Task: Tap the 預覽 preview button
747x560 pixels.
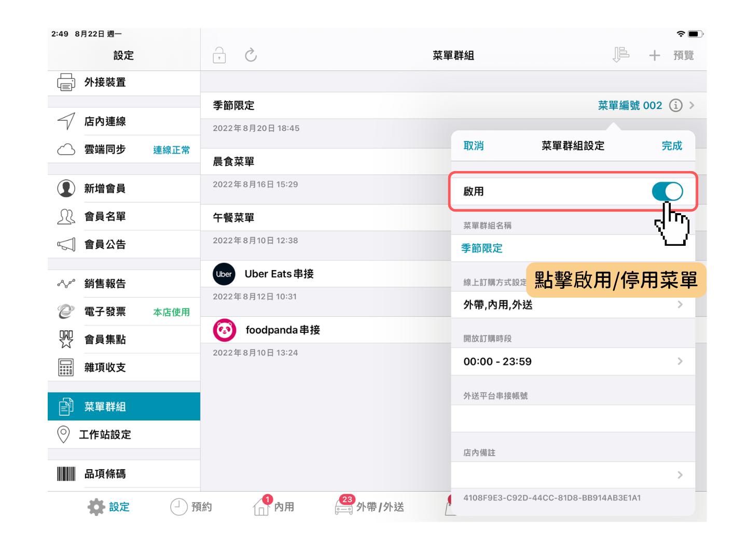Action: [683, 55]
